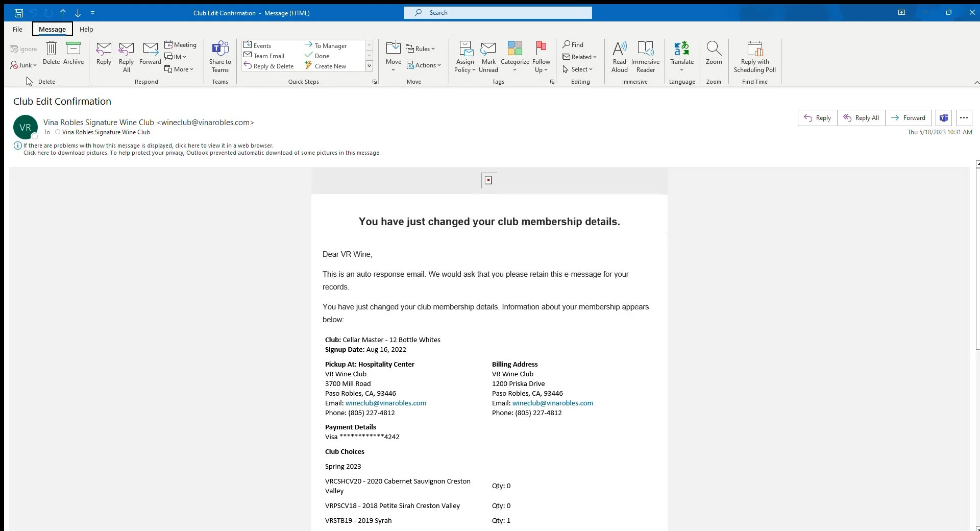This screenshot has width=980, height=531.
Task: Click the Save icon in title bar
Action: click(x=18, y=13)
